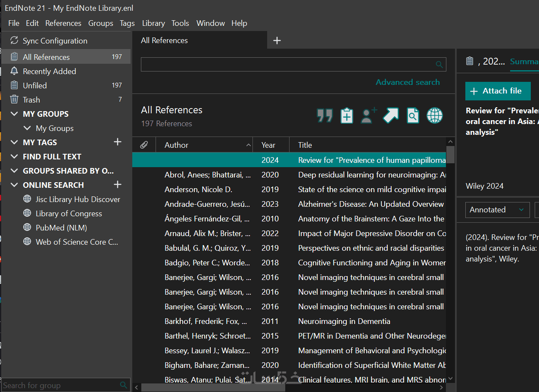Click the Online Search globe icon
Screen dimensions: 539x392
tap(435, 115)
